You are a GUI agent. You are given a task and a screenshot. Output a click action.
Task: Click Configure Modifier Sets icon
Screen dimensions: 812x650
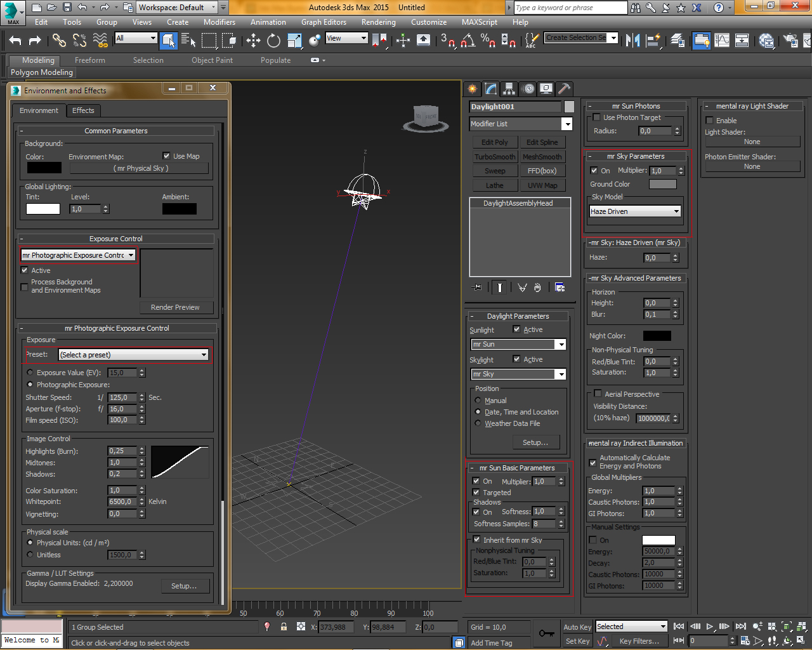[560, 288]
